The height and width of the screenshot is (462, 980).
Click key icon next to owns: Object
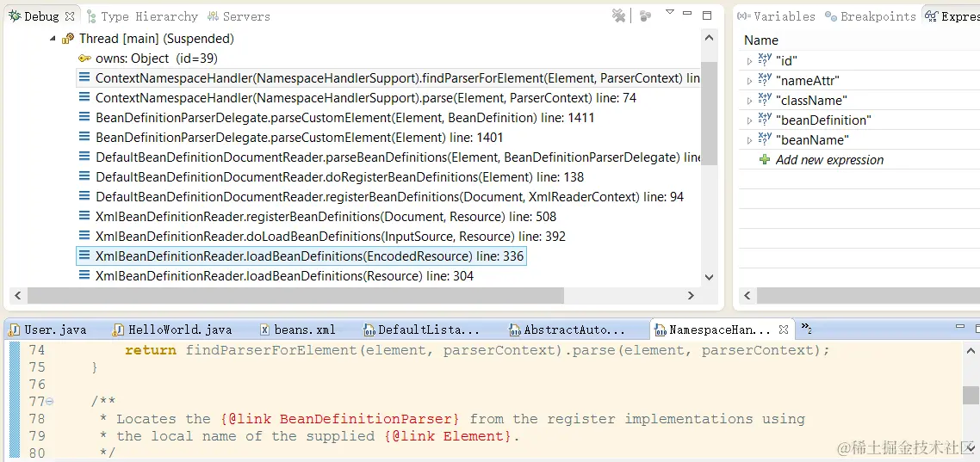(84, 58)
